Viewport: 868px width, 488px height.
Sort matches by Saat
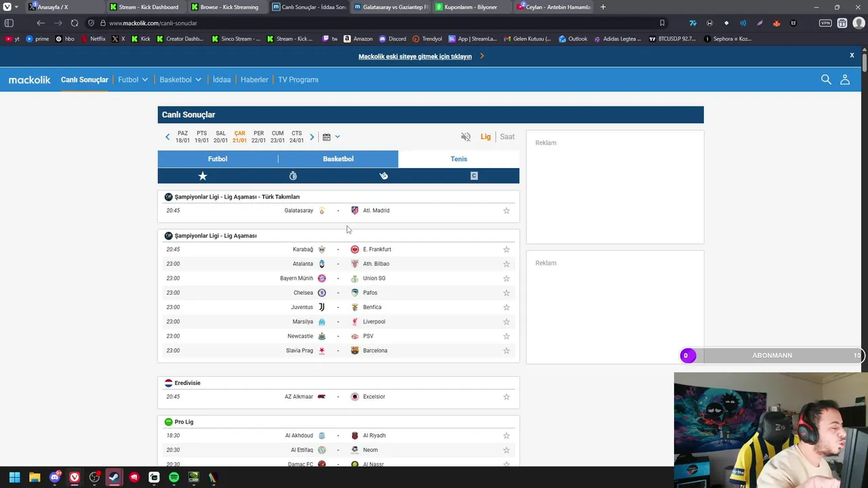(x=507, y=136)
